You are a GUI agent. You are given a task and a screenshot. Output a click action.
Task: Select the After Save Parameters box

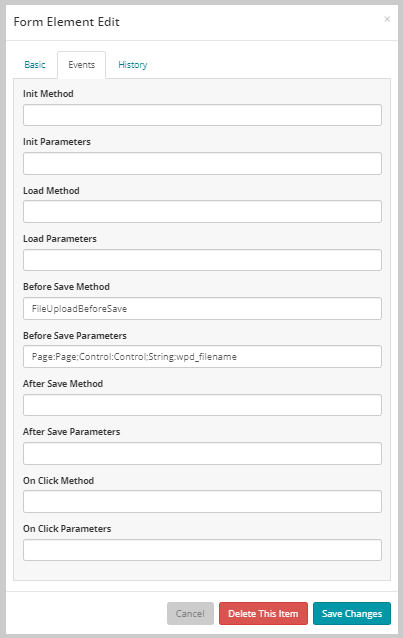click(202, 453)
